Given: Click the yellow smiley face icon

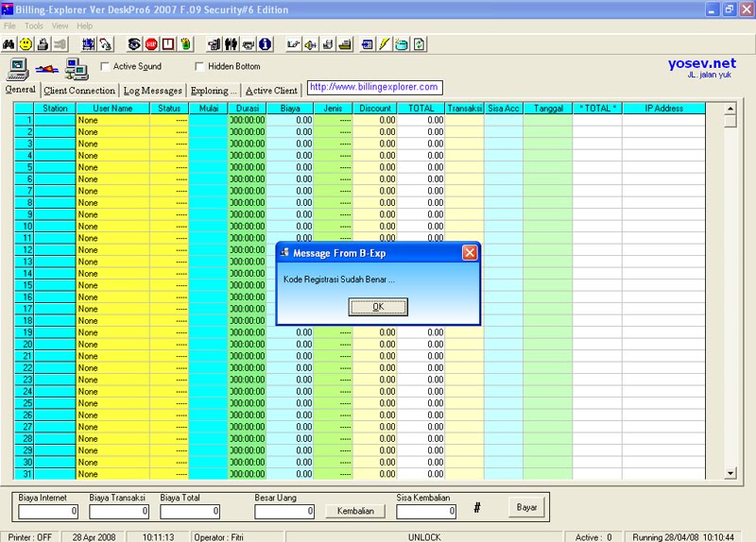Looking at the screenshot, I should pos(26,44).
